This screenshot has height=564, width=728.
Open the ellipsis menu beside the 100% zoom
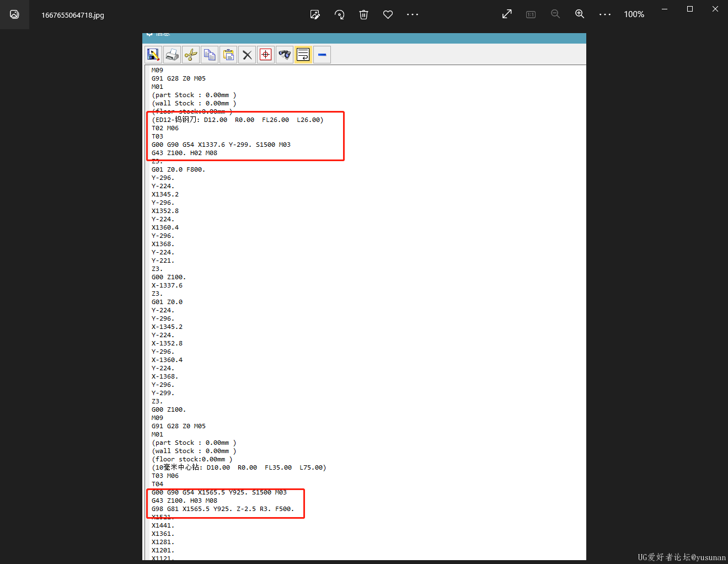pos(605,14)
